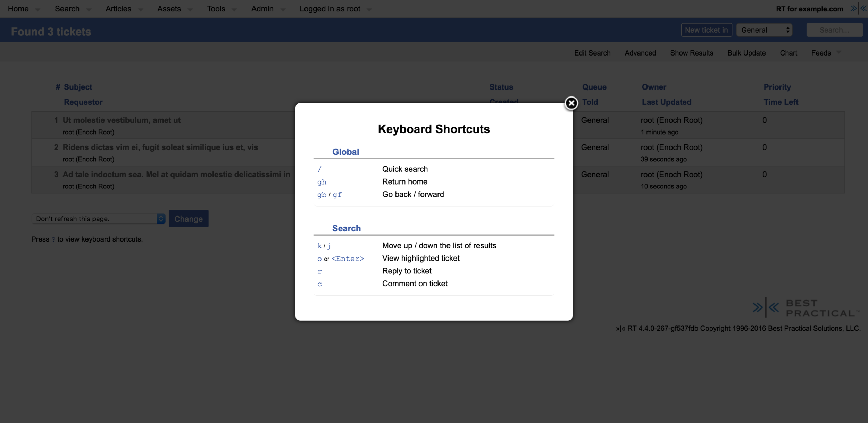Close the Keyboard Shortcuts dialog

click(571, 103)
